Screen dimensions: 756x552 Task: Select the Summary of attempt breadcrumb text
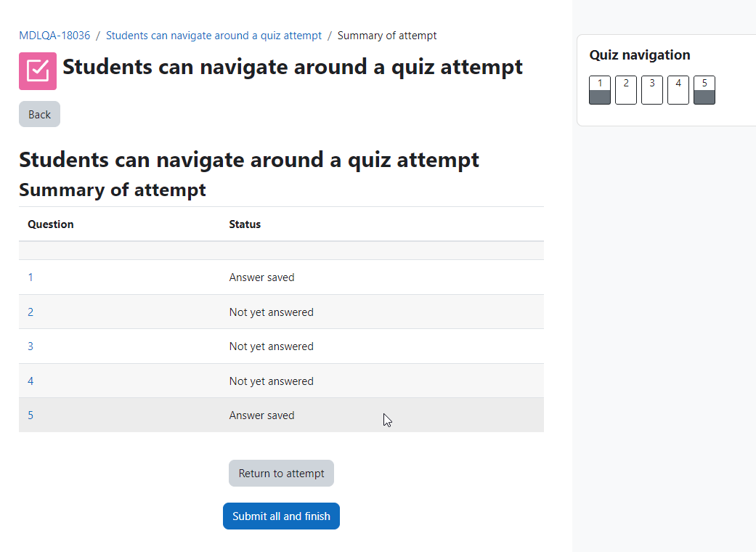point(387,36)
